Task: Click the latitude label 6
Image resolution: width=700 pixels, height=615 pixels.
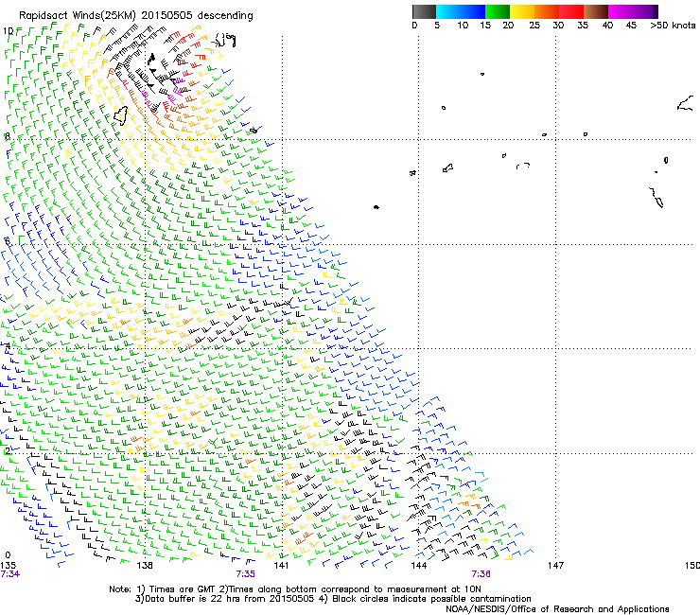Action: pyautogui.click(x=8, y=241)
